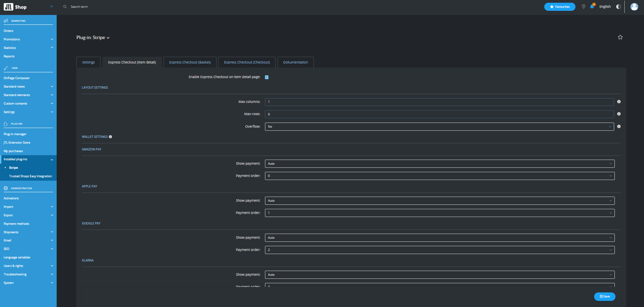Toggle dark mode contrast icon
The image size is (644, 307).
[x=618, y=7]
